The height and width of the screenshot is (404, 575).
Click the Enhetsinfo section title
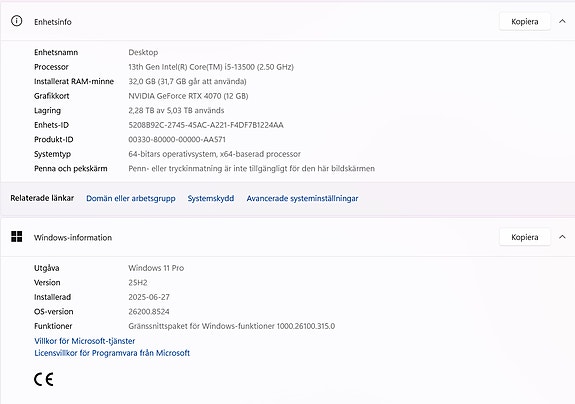(53, 22)
